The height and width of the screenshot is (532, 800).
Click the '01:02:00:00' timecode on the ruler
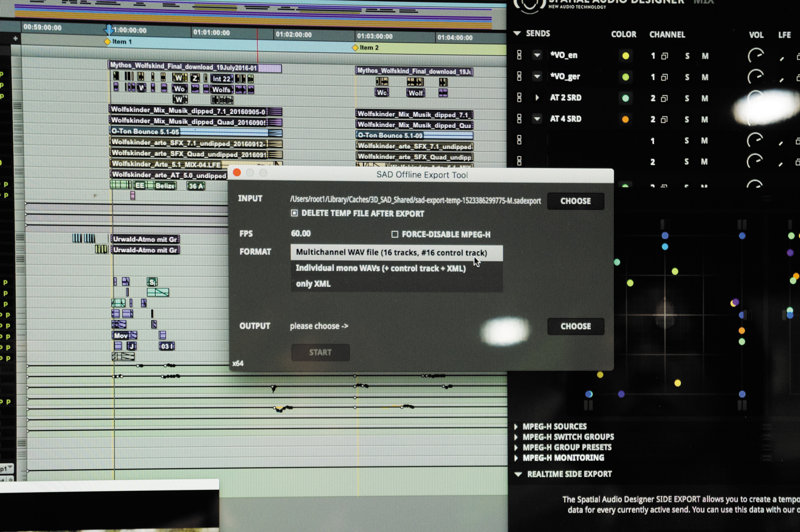click(x=294, y=35)
